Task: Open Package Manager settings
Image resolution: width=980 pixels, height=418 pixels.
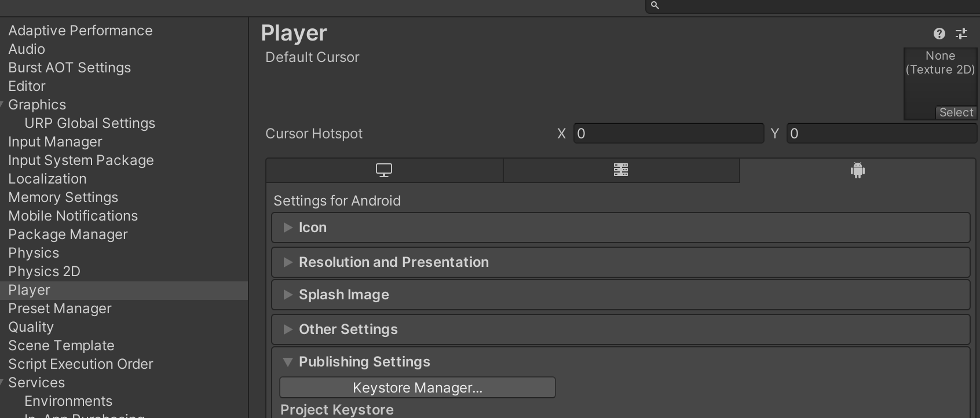Action: tap(68, 234)
